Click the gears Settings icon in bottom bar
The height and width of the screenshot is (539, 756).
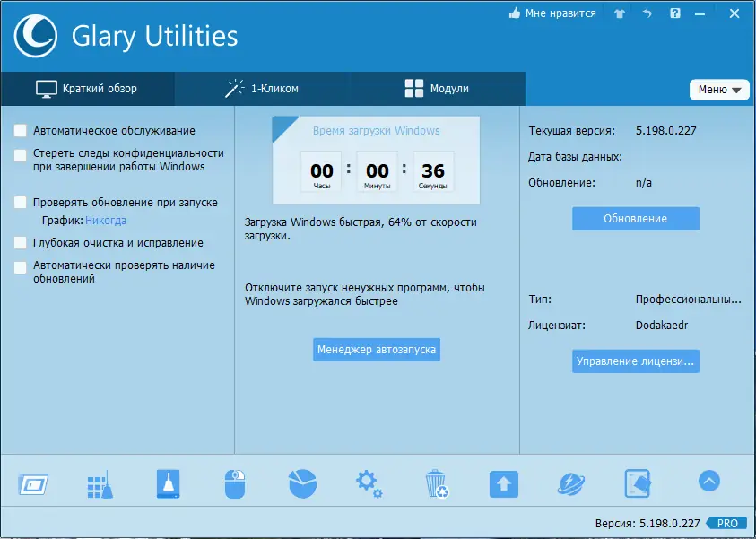[x=369, y=482]
